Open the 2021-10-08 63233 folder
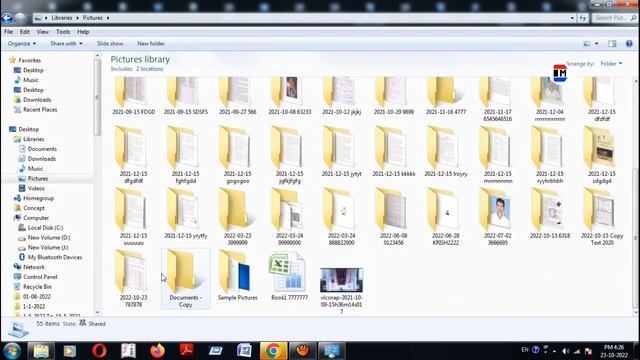Image resolution: width=640 pixels, height=360 pixels. (x=289, y=95)
